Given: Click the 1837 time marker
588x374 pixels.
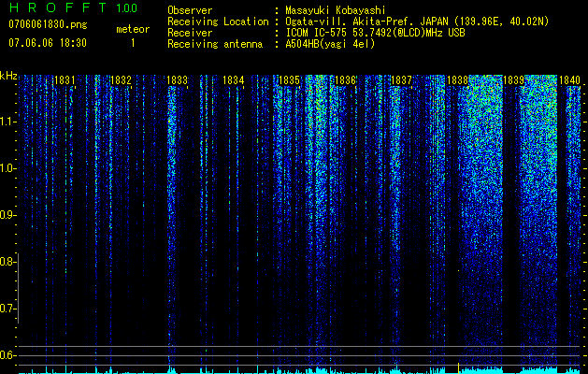Looking at the screenshot, I should click(401, 80).
